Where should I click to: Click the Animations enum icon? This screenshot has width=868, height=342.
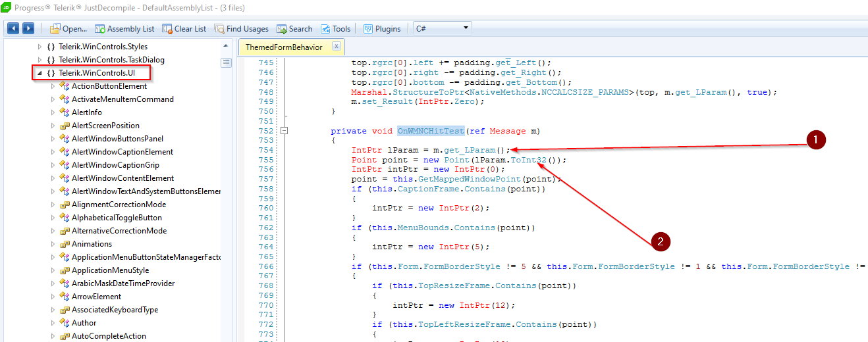pos(65,244)
